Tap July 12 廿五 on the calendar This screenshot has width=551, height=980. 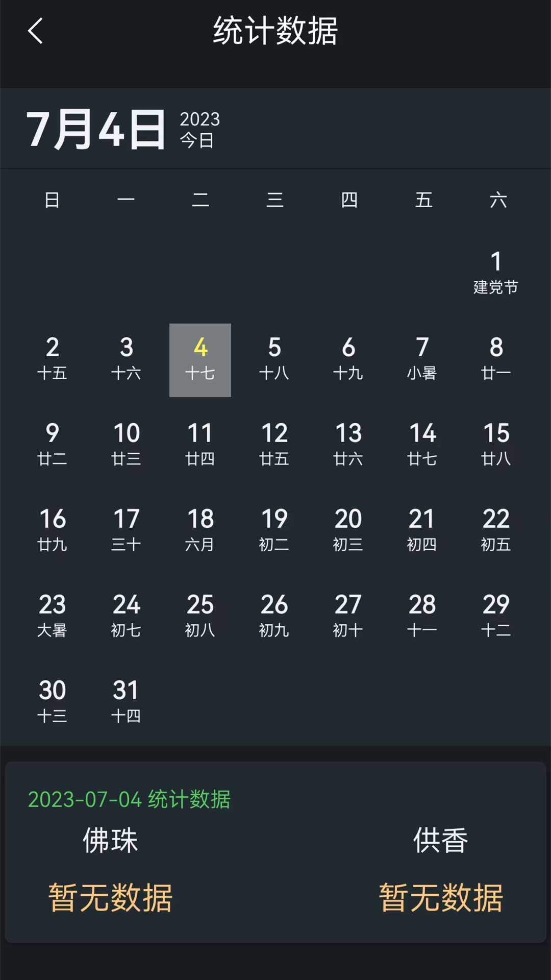pyautogui.click(x=274, y=445)
